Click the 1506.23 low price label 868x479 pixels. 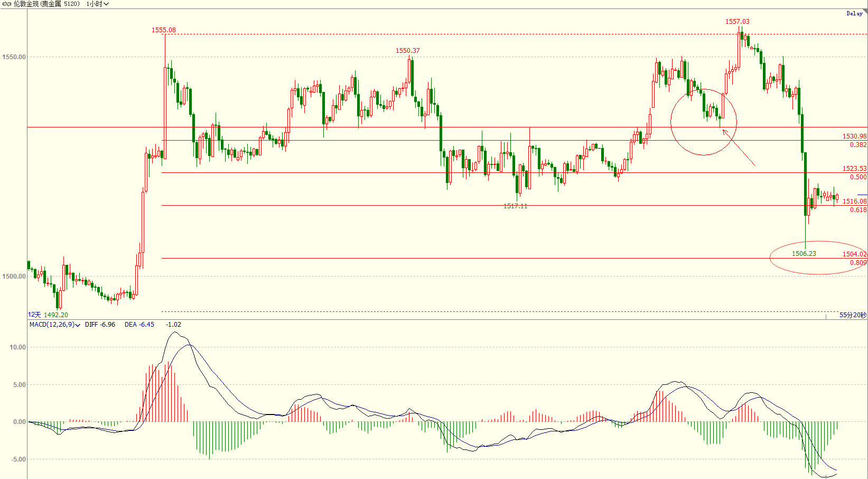[x=804, y=254]
